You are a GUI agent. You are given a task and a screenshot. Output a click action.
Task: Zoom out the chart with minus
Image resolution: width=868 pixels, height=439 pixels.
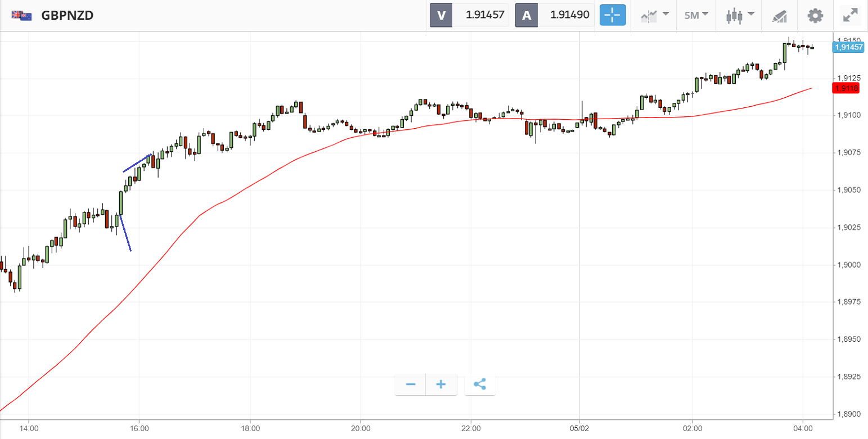(411, 384)
